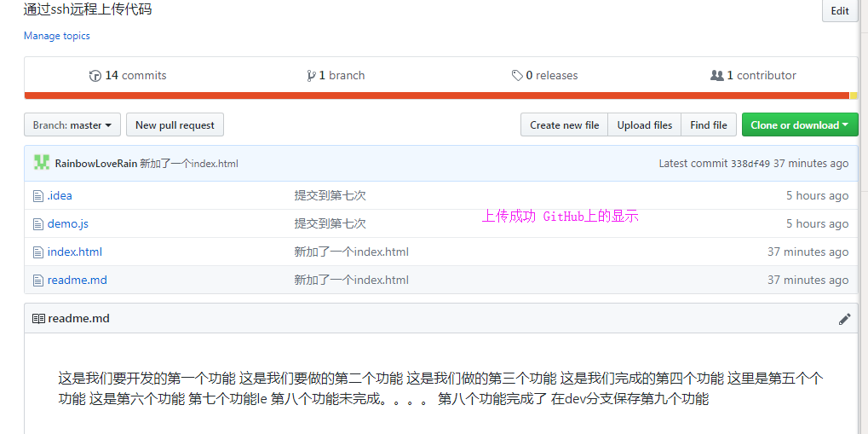Open 提交到第七次 commit in .idea row
The image size is (868, 434).
click(x=330, y=195)
